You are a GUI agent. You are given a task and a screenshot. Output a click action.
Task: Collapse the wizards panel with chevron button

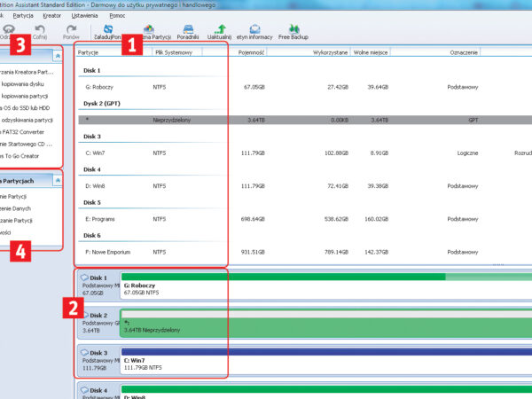[x=58, y=55]
